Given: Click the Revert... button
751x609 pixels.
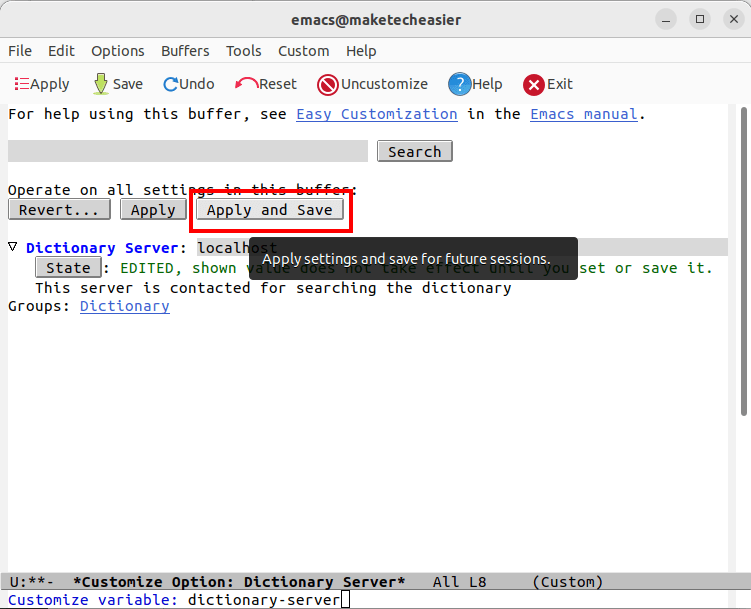Looking at the screenshot, I should pyautogui.click(x=59, y=210).
